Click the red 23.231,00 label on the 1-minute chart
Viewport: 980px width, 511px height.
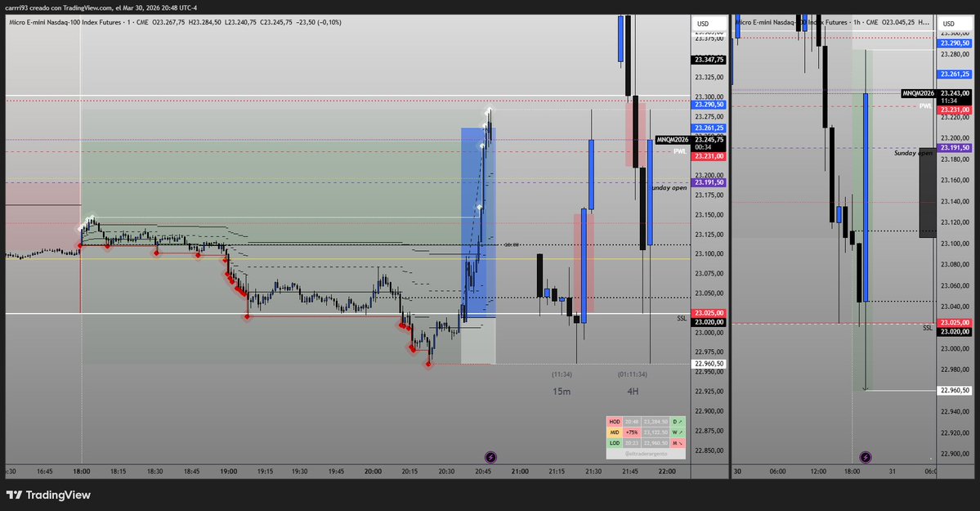click(709, 156)
